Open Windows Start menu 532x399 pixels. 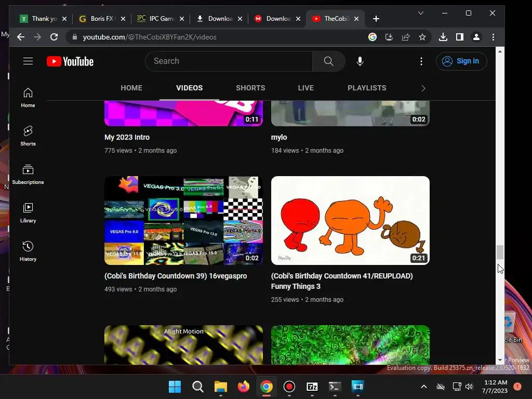coord(175,387)
